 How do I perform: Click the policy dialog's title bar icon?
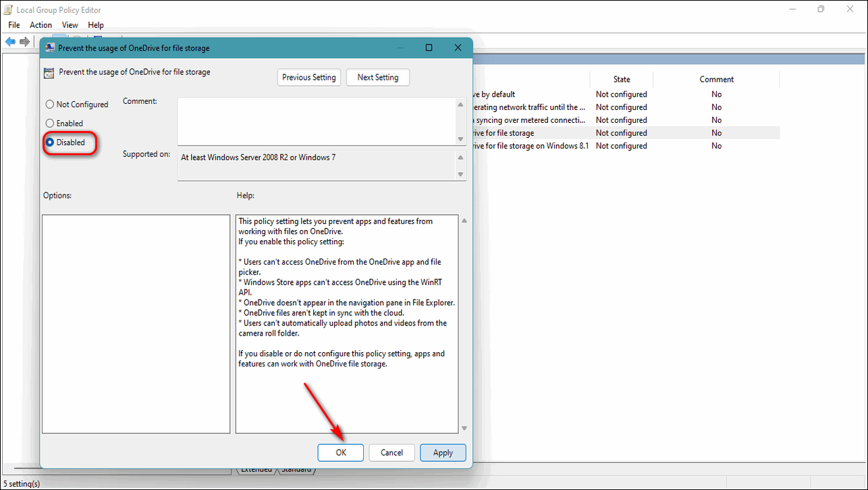[50, 48]
